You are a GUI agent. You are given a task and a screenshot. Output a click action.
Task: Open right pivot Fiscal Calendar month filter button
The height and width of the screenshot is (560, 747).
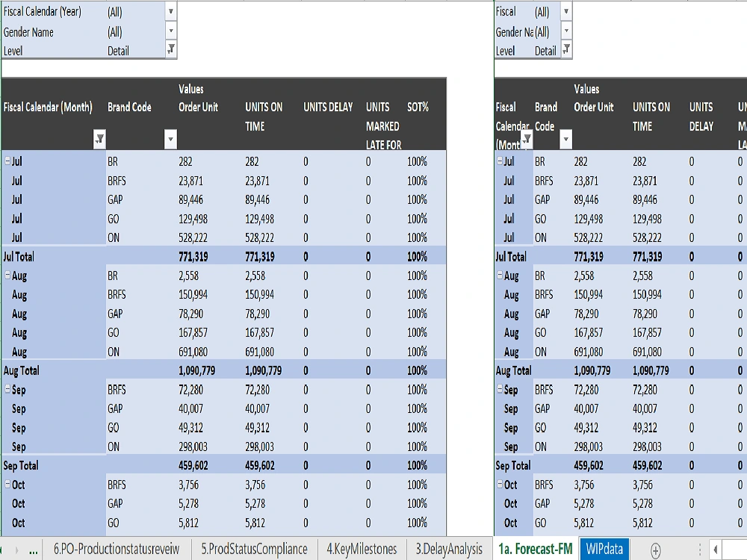point(527,139)
